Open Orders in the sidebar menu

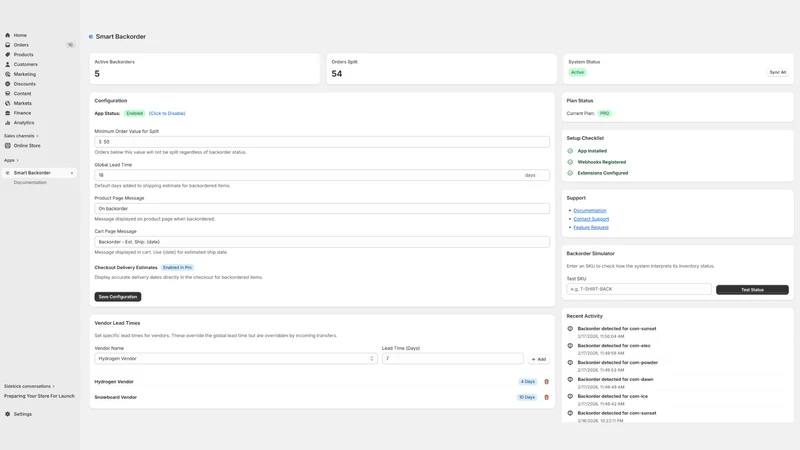pos(21,45)
